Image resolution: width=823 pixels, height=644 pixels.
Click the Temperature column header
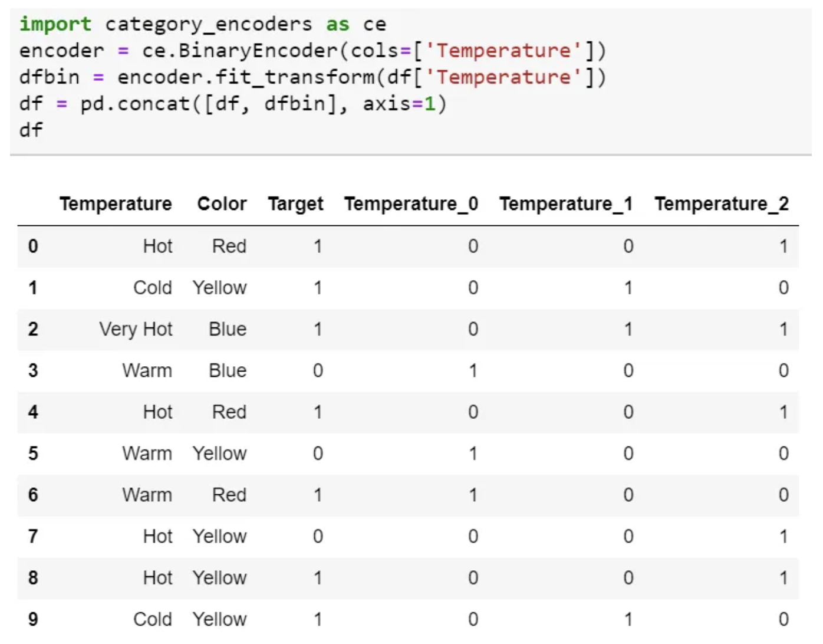pos(116,204)
